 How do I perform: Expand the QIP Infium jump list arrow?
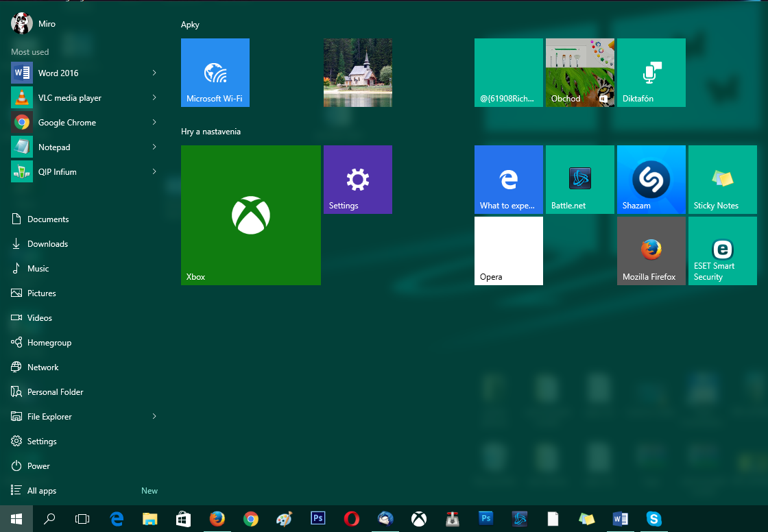154,171
